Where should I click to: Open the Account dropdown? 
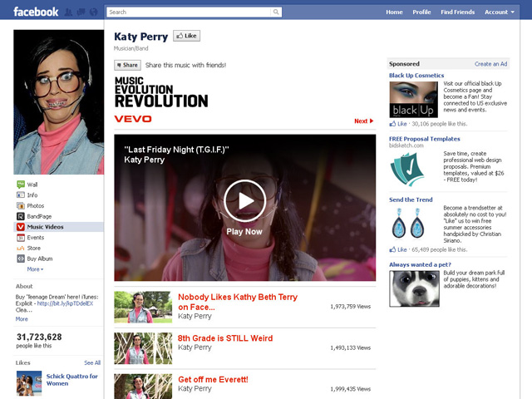point(500,12)
